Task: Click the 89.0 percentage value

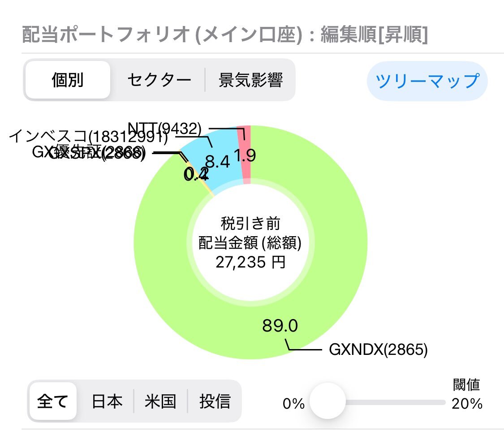Action: pos(280,326)
